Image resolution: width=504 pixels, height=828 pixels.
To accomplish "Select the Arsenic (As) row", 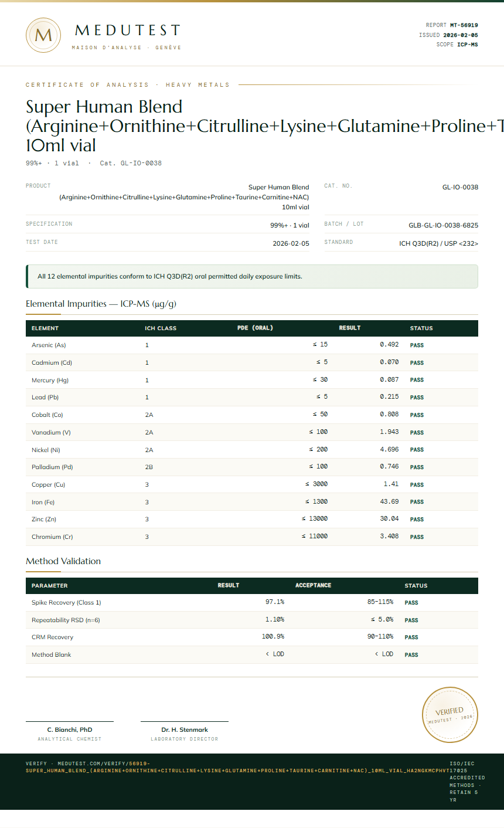I will (252, 345).
